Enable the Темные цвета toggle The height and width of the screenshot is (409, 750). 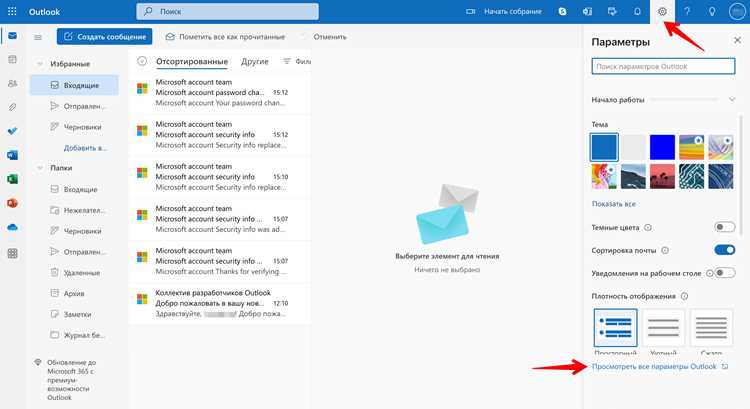point(724,227)
